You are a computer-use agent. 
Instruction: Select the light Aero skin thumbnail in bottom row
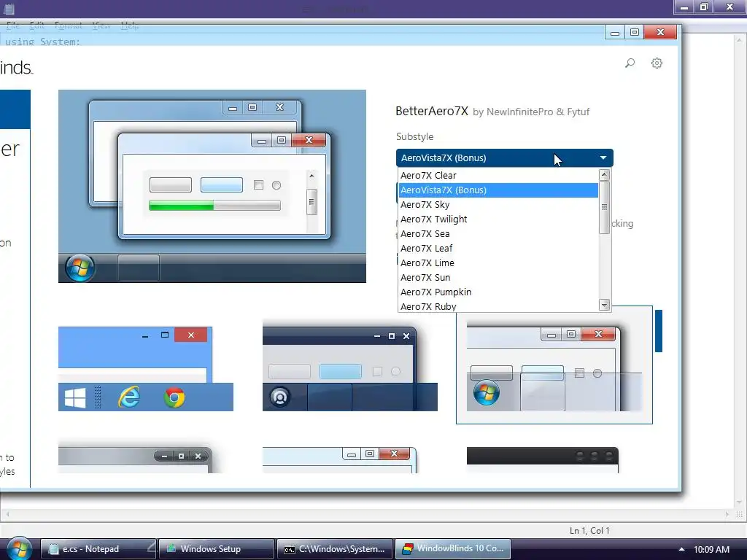pos(340,459)
